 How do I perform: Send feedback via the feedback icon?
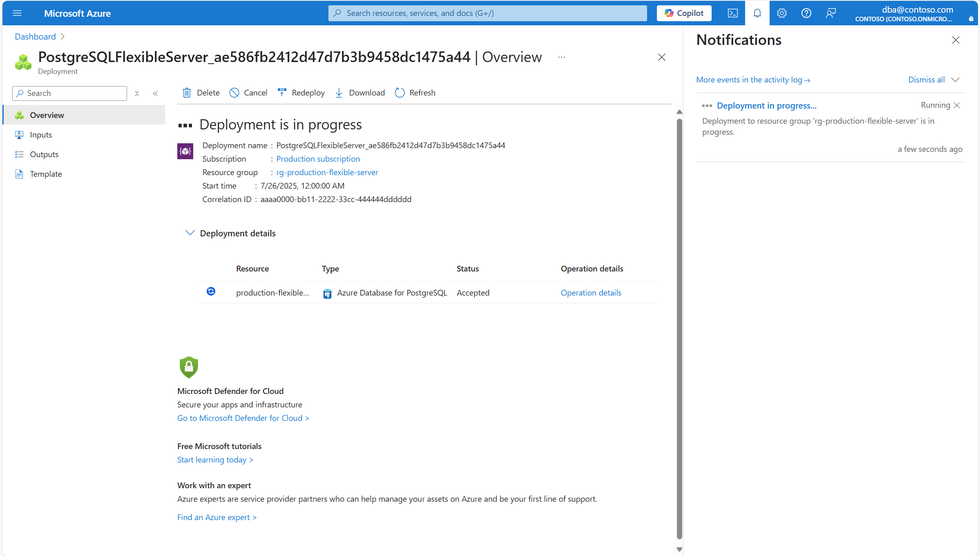[830, 13]
